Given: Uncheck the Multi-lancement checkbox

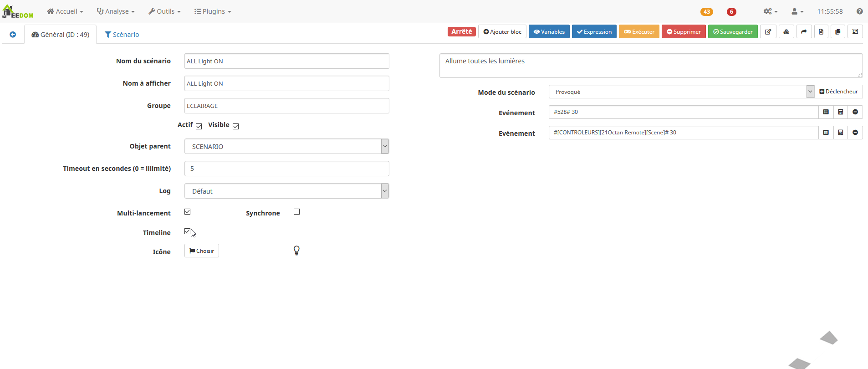Looking at the screenshot, I should click(187, 212).
